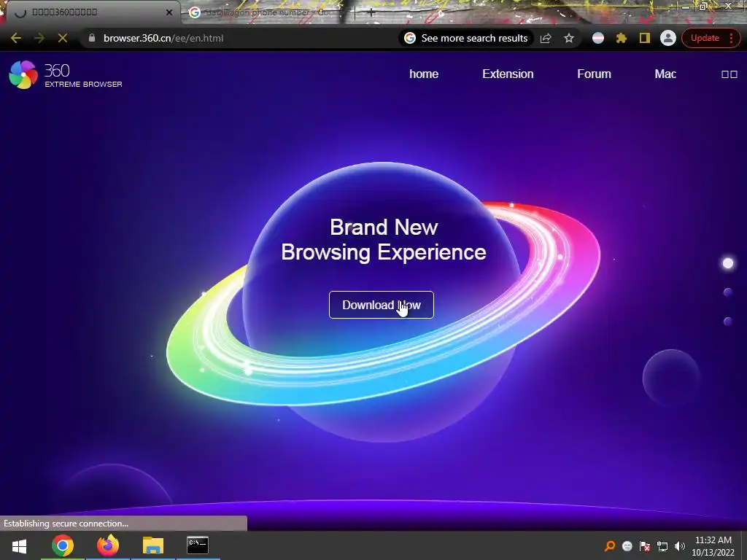The height and width of the screenshot is (560, 747).
Task: Open Firefox from the taskbar
Action: [108, 545]
